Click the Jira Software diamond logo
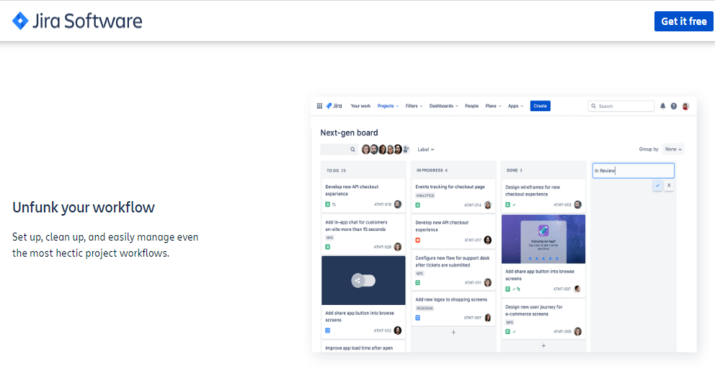The width and height of the screenshot is (715, 375). pos(20,21)
